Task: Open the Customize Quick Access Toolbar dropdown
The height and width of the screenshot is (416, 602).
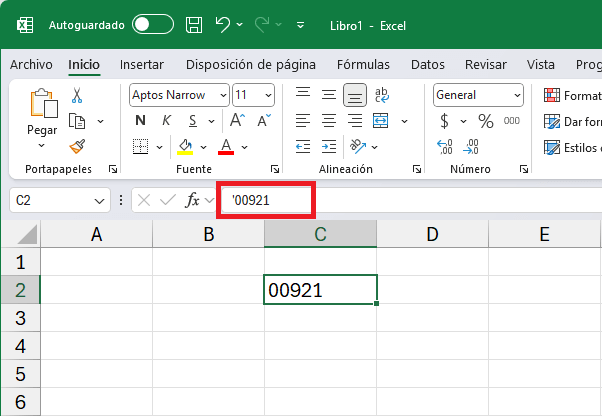Action: click(301, 25)
